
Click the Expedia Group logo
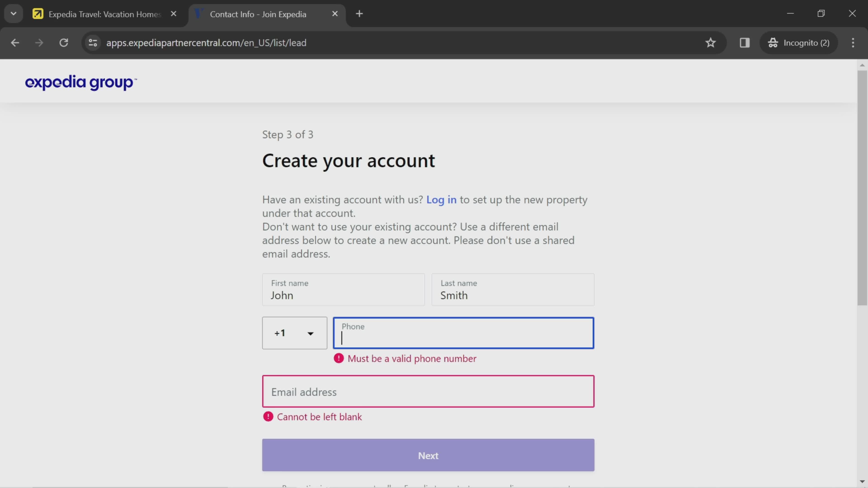81,82
